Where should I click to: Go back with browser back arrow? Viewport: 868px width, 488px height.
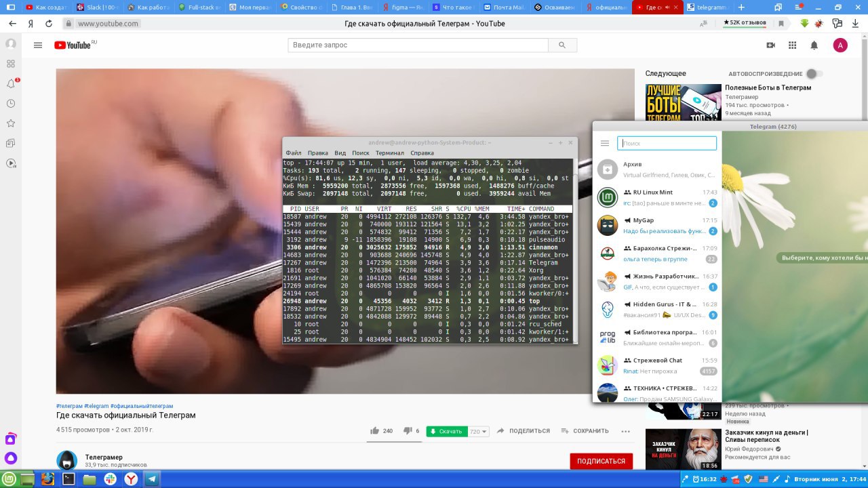[x=12, y=23]
